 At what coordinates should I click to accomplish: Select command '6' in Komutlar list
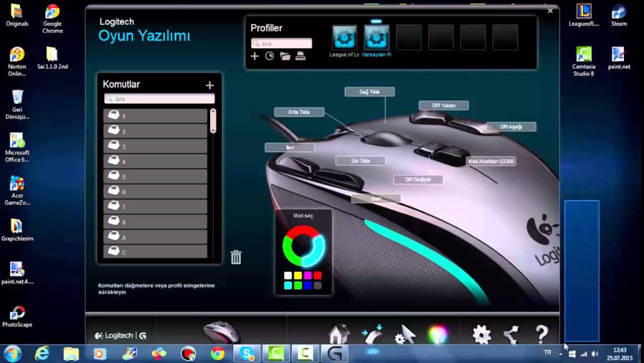pos(155,192)
